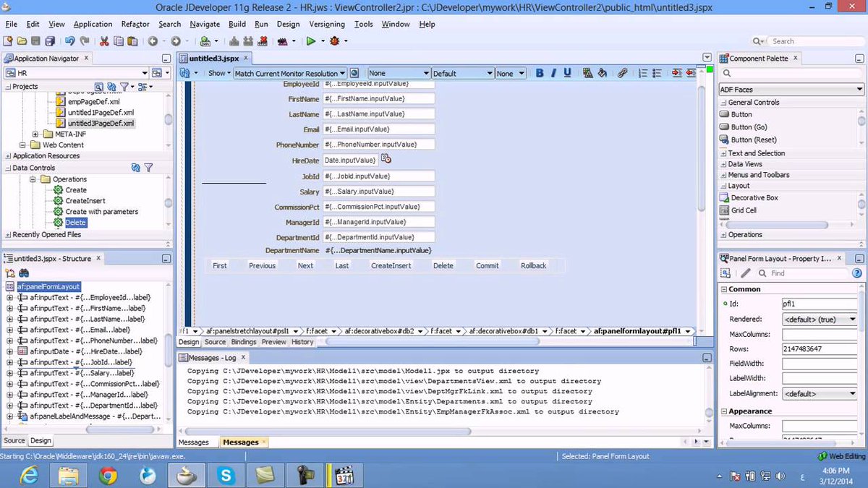Image resolution: width=868 pixels, height=488 pixels.
Task: Click the Rows property input field
Action: pos(819,349)
